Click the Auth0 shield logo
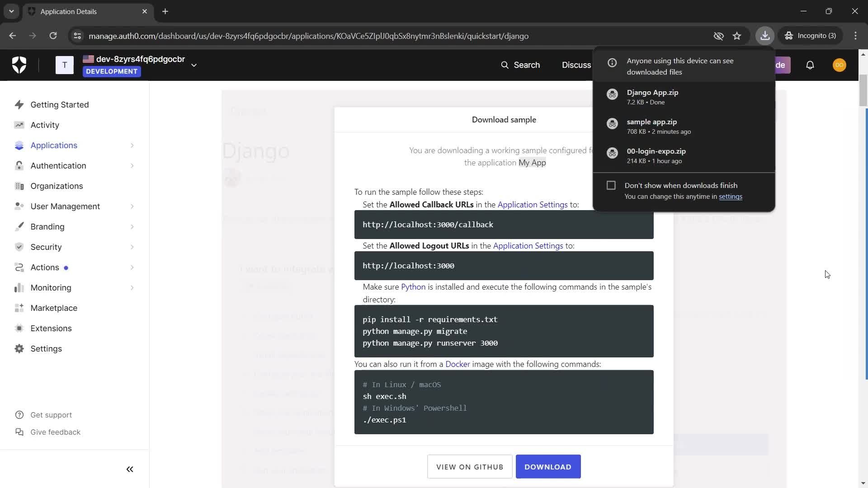Screen dimensions: 868x488 19,65
